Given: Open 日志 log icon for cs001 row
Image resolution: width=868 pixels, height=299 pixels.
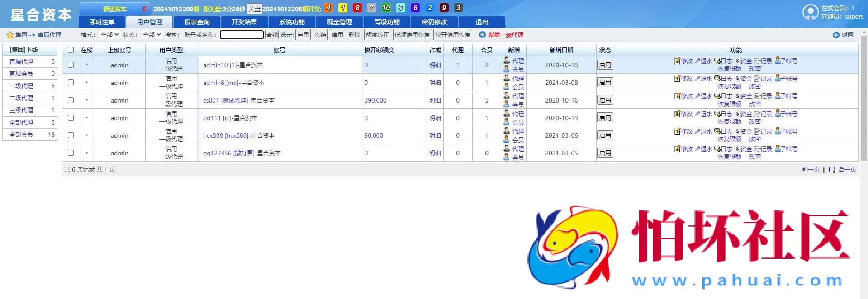Looking at the screenshot, I should (717, 96).
